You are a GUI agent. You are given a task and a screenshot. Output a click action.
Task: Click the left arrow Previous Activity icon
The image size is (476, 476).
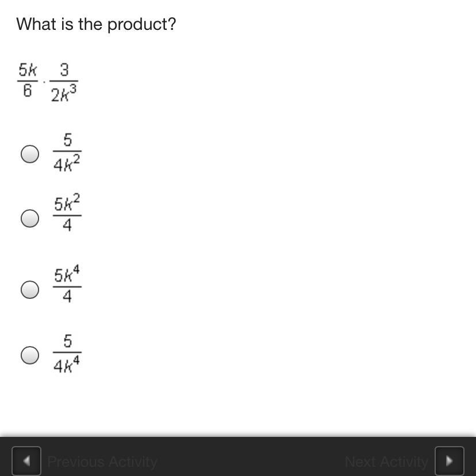click(x=26, y=461)
